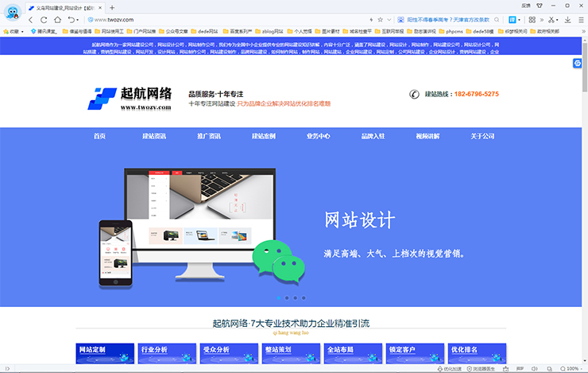
Task: Toggle the status bar sidebar expand icon
Action: 7,369
